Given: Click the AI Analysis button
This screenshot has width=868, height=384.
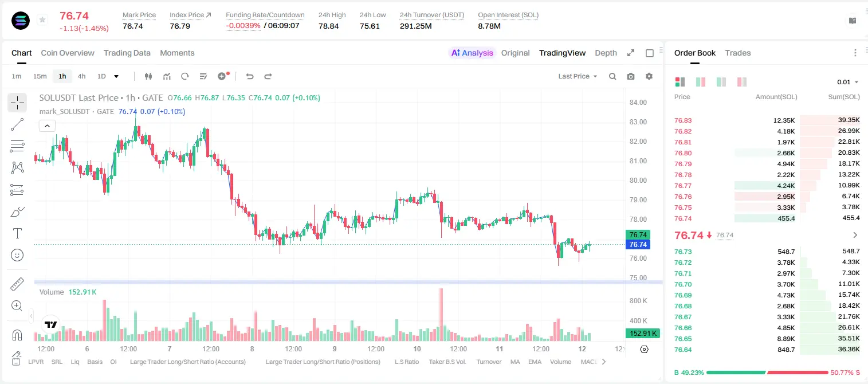Looking at the screenshot, I should coord(472,53).
